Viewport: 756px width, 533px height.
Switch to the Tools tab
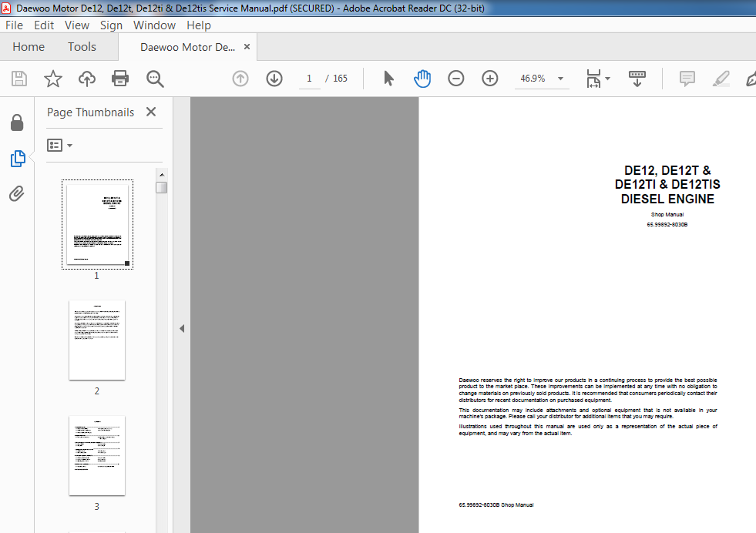click(x=82, y=47)
